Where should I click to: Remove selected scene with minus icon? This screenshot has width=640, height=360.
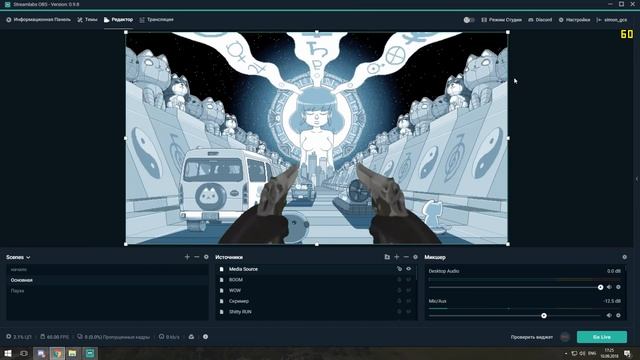[197, 257]
